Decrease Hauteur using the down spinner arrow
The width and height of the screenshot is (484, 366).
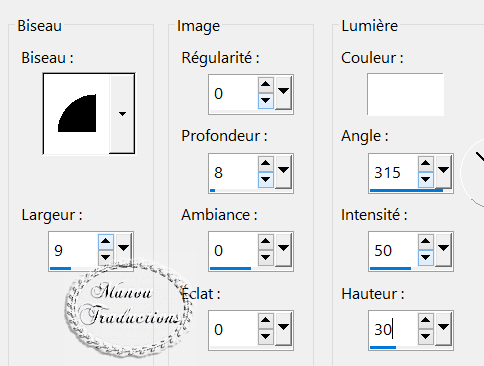point(426,337)
